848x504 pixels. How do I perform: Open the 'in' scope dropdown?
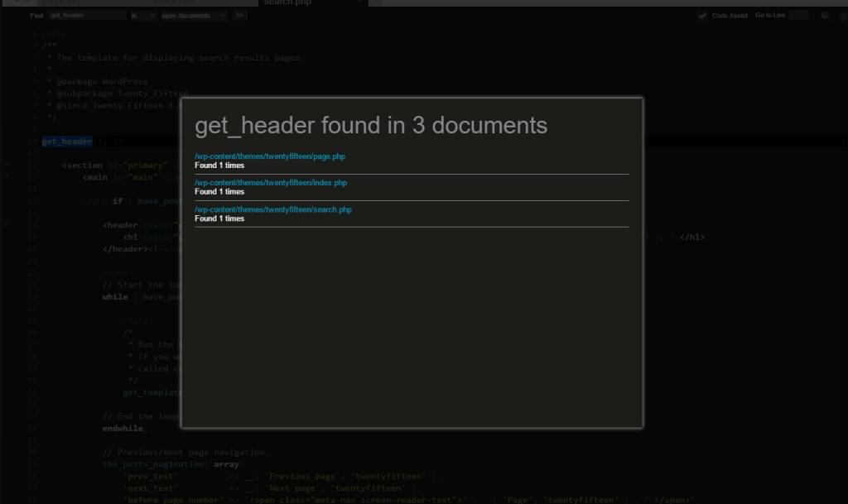tap(142, 16)
